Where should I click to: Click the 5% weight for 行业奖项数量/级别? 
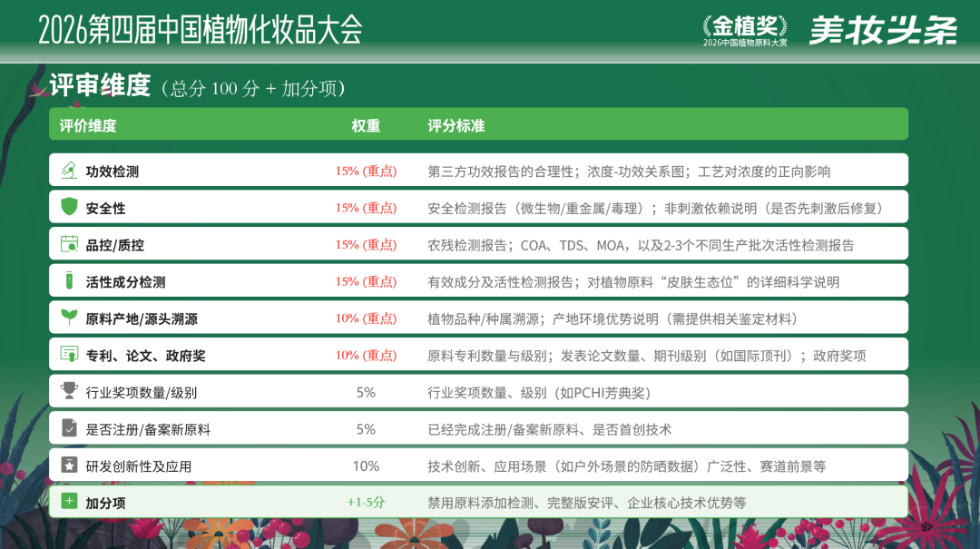coord(367,393)
